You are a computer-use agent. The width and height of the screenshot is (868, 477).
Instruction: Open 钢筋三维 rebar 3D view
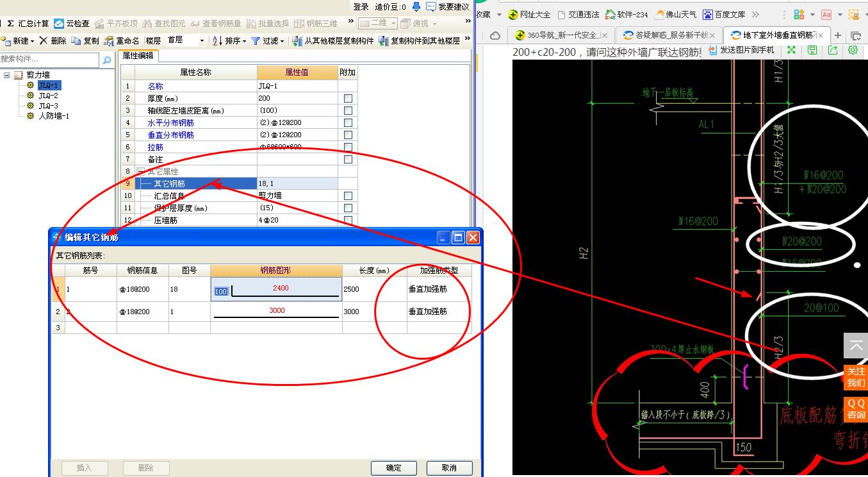[316, 23]
